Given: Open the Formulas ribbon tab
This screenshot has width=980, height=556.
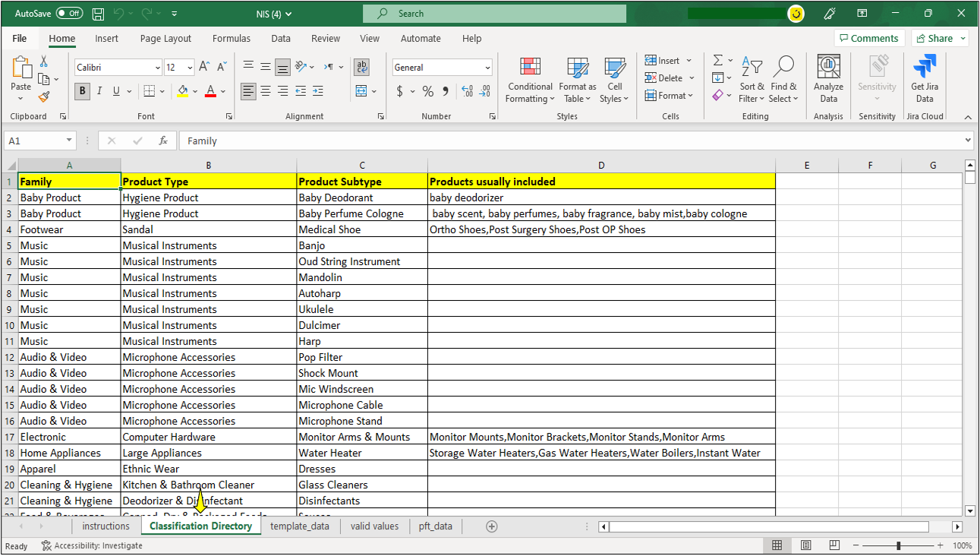Looking at the screenshot, I should pos(232,39).
